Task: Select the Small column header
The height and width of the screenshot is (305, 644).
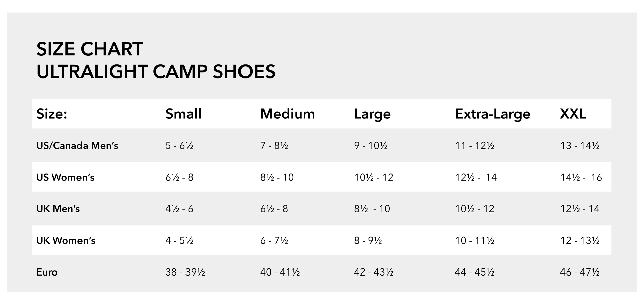Action: [183, 114]
